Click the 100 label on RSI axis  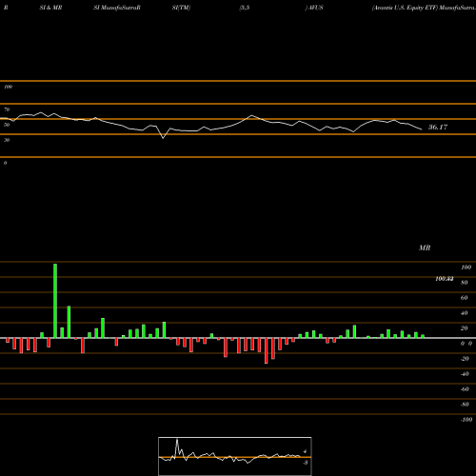click(x=8, y=87)
